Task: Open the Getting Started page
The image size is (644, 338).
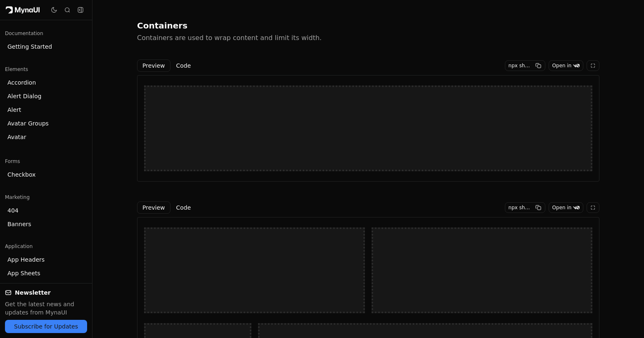Action: 30,47
